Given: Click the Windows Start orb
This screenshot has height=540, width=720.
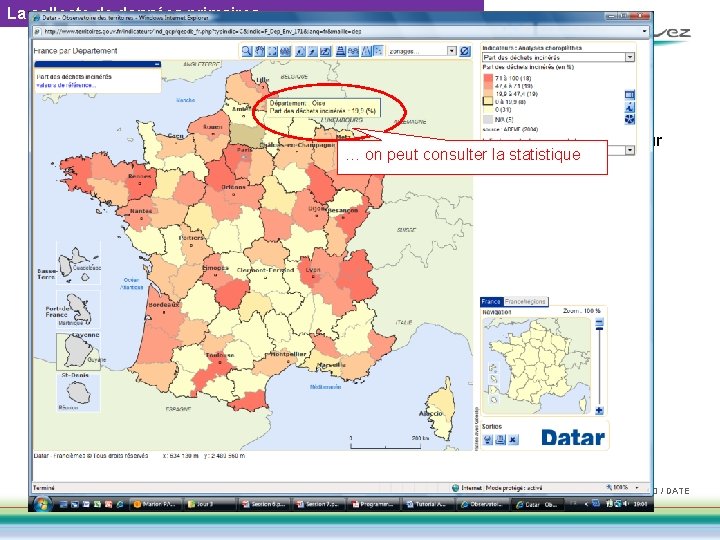Looking at the screenshot, I should click(42, 504).
